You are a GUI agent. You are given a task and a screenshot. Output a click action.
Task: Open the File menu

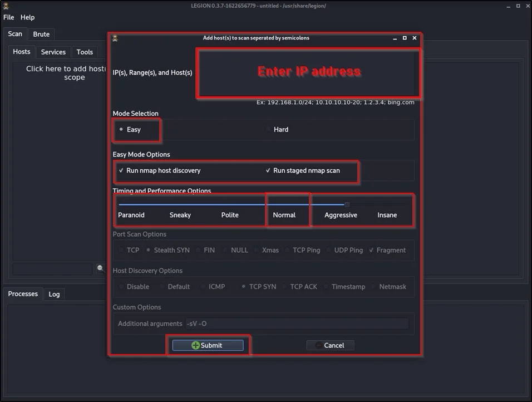click(9, 17)
